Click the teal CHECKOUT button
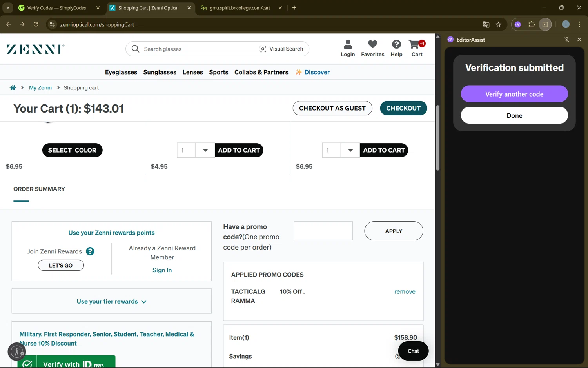 (403, 108)
